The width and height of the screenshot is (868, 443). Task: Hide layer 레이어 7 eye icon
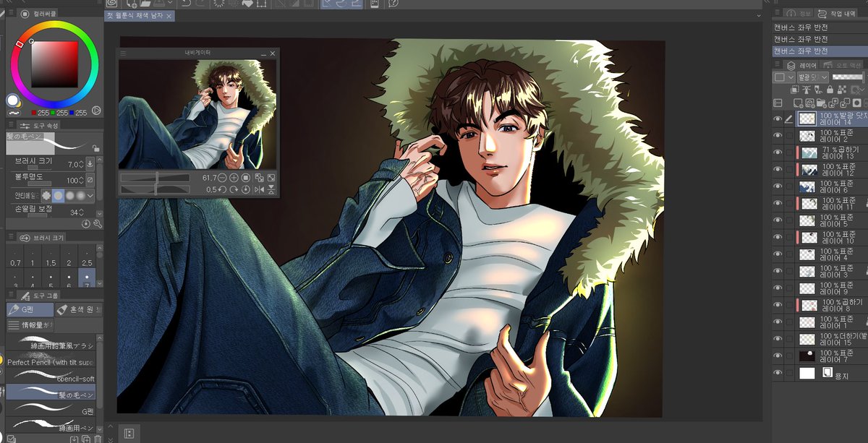(x=778, y=356)
